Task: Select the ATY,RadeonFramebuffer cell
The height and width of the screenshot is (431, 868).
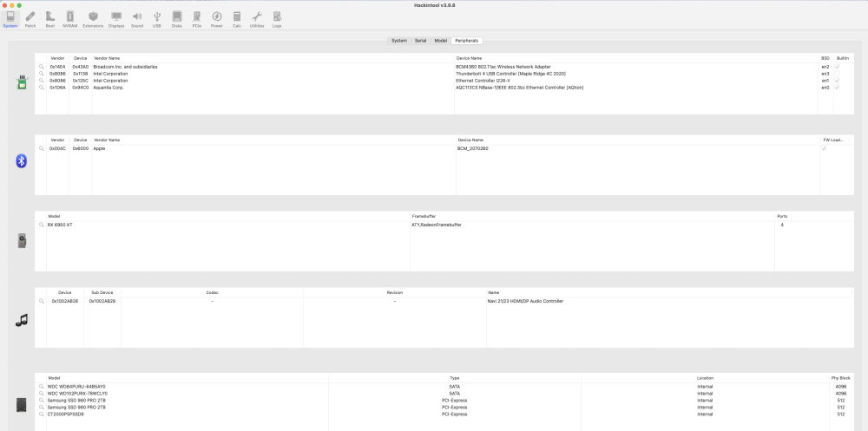Action: click(437, 225)
